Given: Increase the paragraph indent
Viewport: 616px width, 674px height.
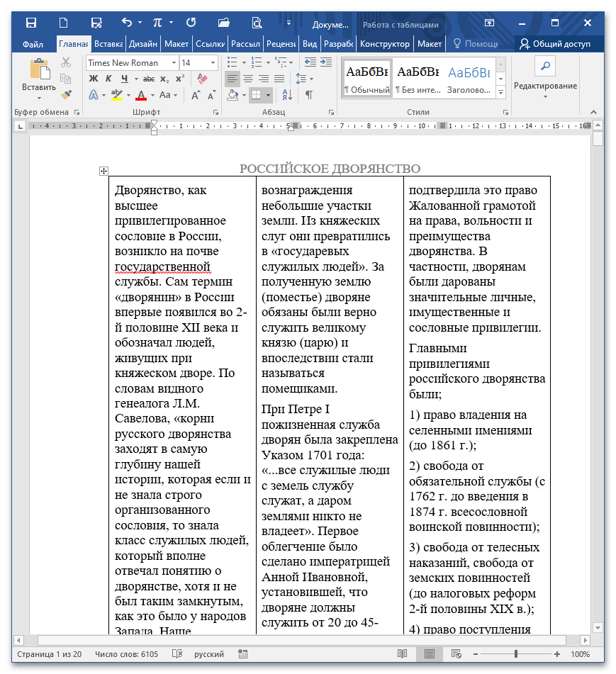Looking at the screenshot, I should point(326,62).
